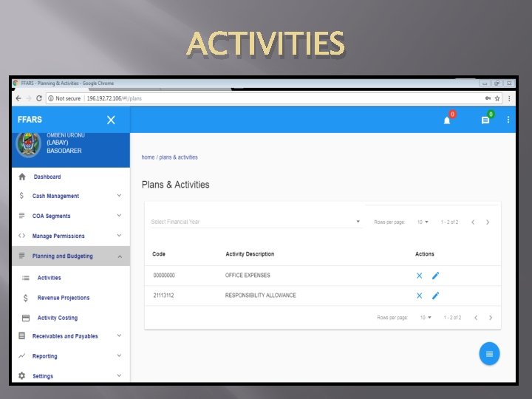Click the Revenue Projections dollar icon

pyautogui.click(x=25, y=298)
